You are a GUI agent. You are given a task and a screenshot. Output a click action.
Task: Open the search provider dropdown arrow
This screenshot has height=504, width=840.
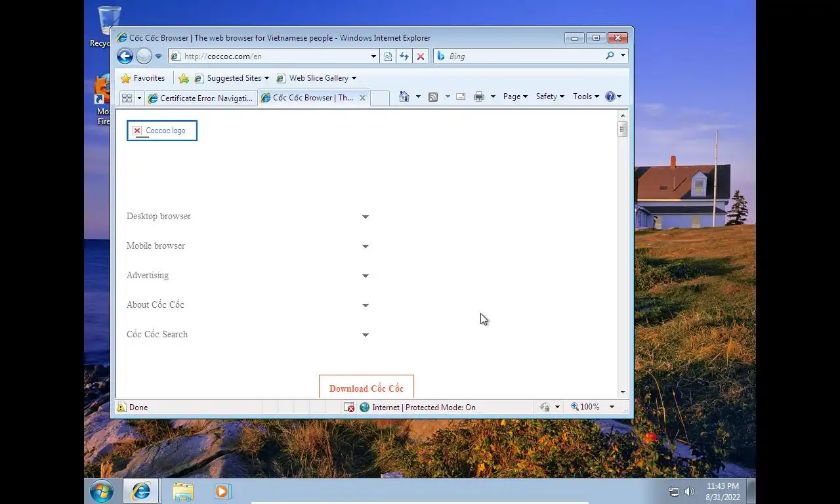click(x=623, y=56)
